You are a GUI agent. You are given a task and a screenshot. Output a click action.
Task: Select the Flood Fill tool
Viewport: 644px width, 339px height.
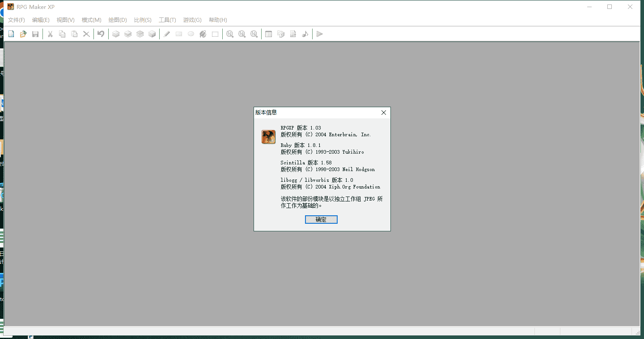coord(203,33)
